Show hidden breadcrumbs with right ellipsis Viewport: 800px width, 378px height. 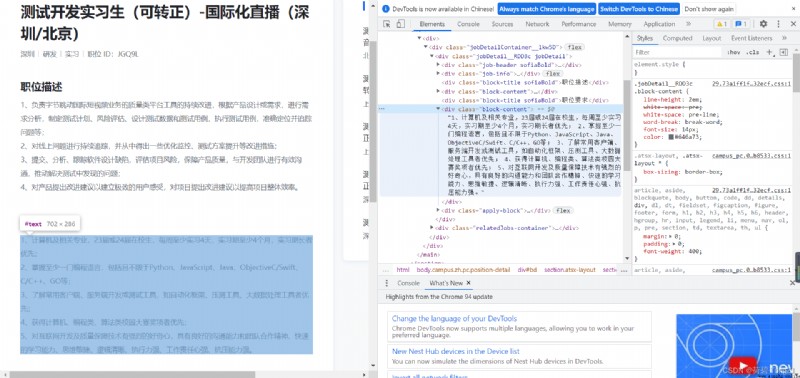pyautogui.click(x=625, y=270)
